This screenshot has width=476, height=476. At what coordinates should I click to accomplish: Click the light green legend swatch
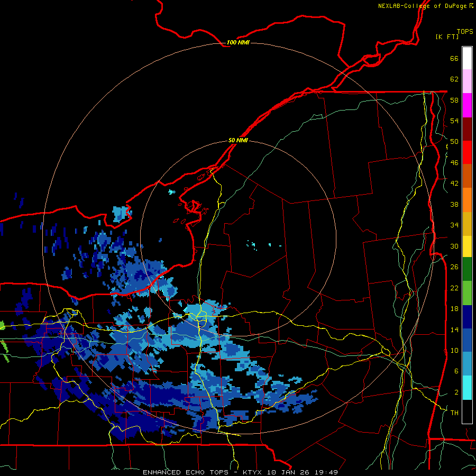point(467,293)
